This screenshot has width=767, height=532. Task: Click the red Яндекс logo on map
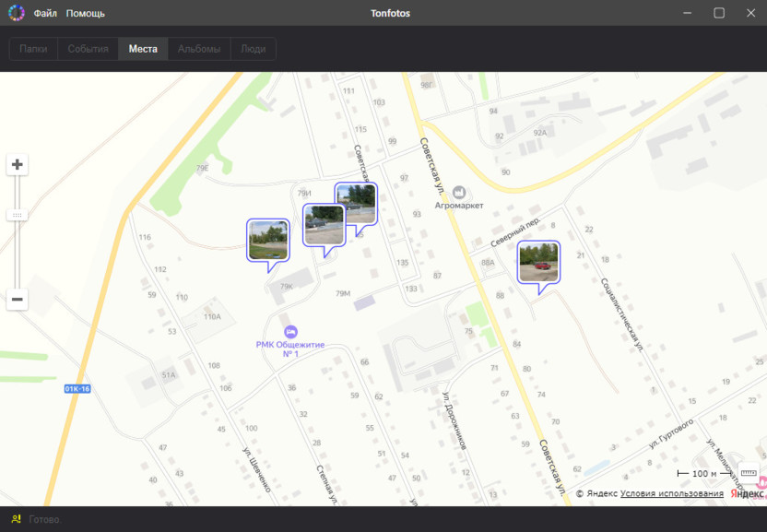[x=747, y=494]
